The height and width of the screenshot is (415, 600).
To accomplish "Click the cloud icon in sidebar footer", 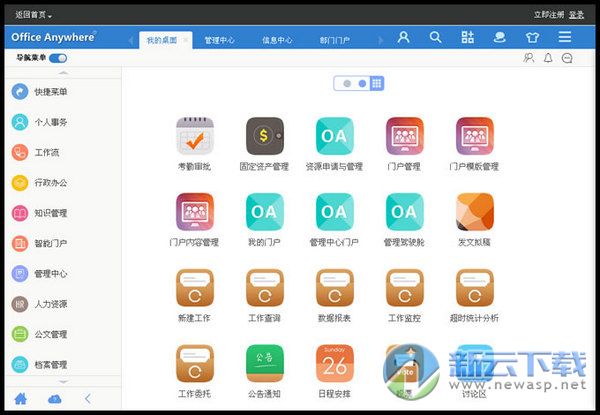I will pos(55,399).
